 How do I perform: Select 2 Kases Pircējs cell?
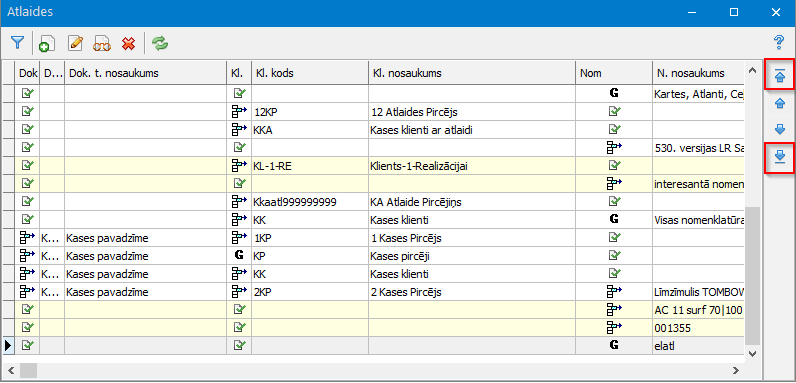point(472,292)
